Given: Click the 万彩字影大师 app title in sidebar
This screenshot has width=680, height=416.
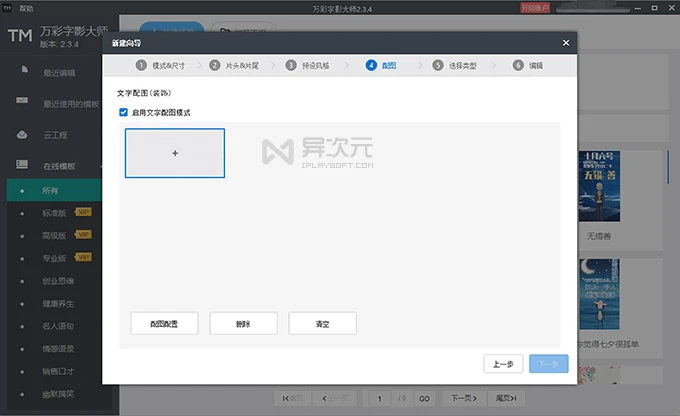Looking at the screenshot, I should [74, 31].
